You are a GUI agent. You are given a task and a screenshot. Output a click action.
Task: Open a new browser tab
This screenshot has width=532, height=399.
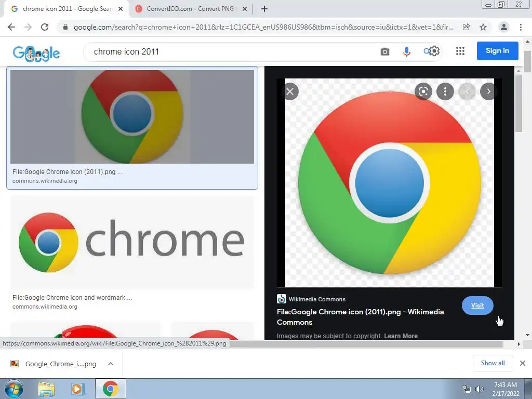(x=264, y=9)
